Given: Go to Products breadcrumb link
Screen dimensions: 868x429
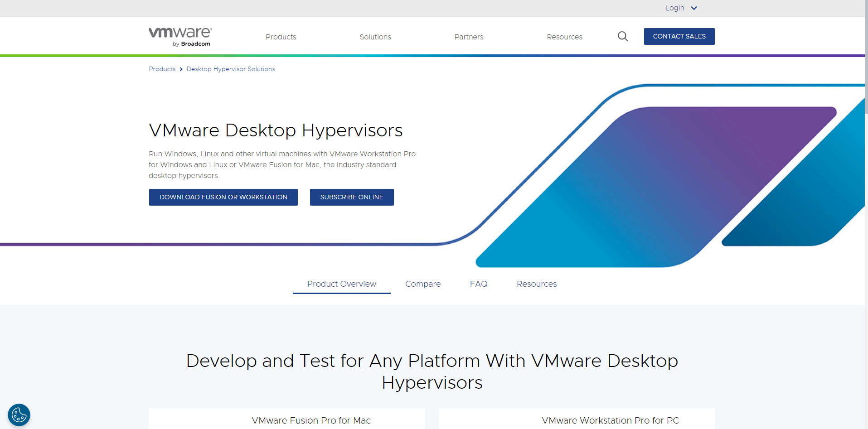Looking at the screenshot, I should 162,69.
